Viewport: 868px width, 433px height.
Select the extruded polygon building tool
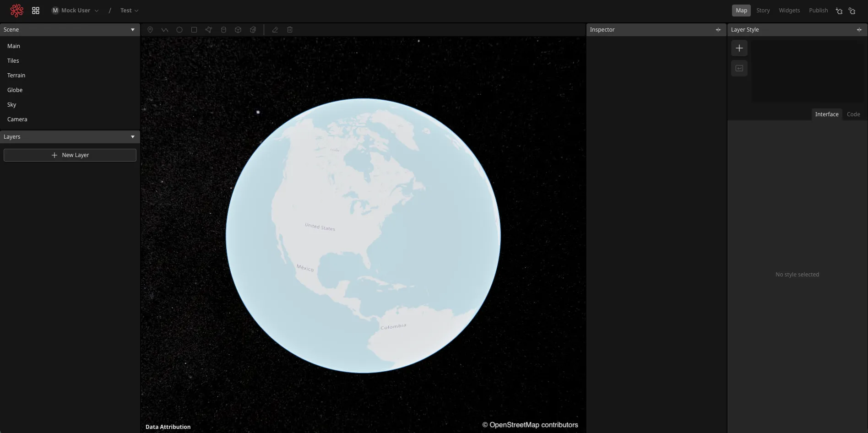[x=253, y=30]
